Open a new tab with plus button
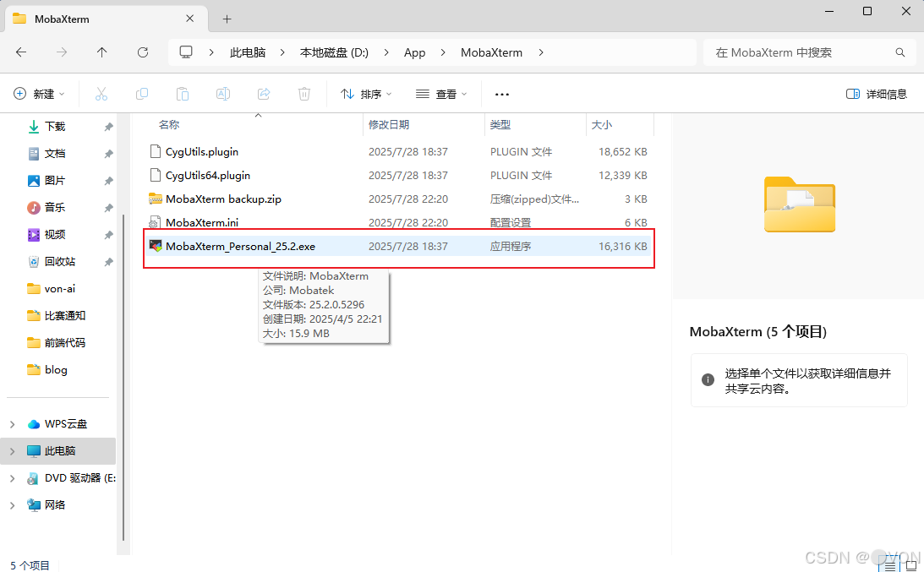 227,19
